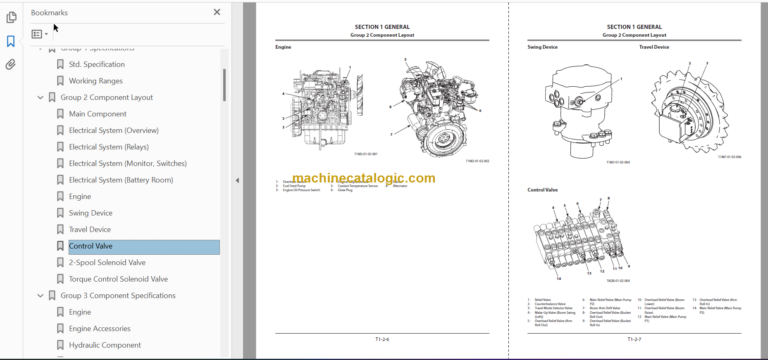The width and height of the screenshot is (768, 360).
Task: Select the highlighted Control Valve bookmark
Action: click(144, 247)
